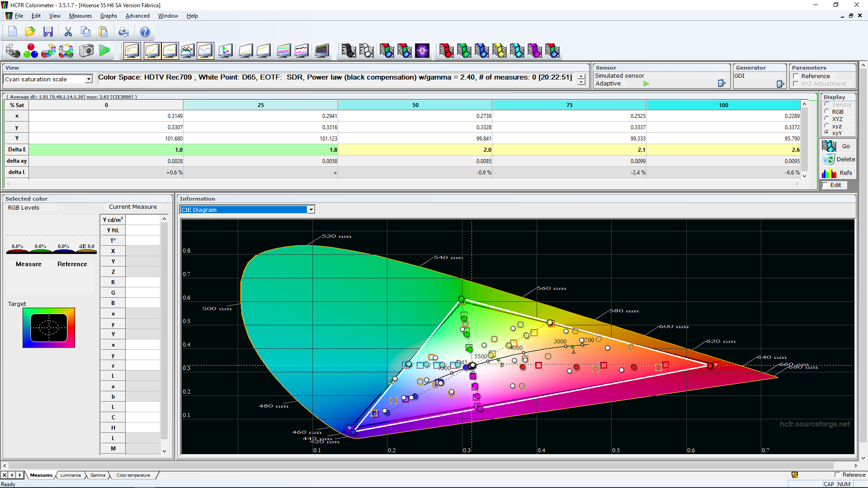Image resolution: width=868 pixels, height=488 pixels.
Task: Select the RGB display radio button
Action: [827, 112]
